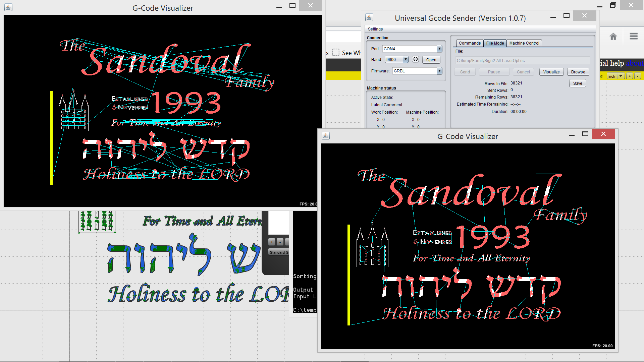
Task: Click the Pause button during job
Action: [x=493, y=72]
